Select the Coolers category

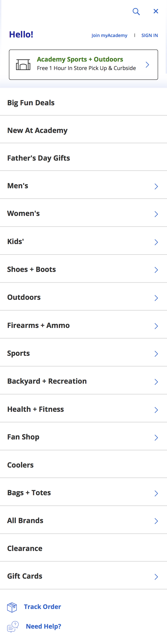[20, 465]
